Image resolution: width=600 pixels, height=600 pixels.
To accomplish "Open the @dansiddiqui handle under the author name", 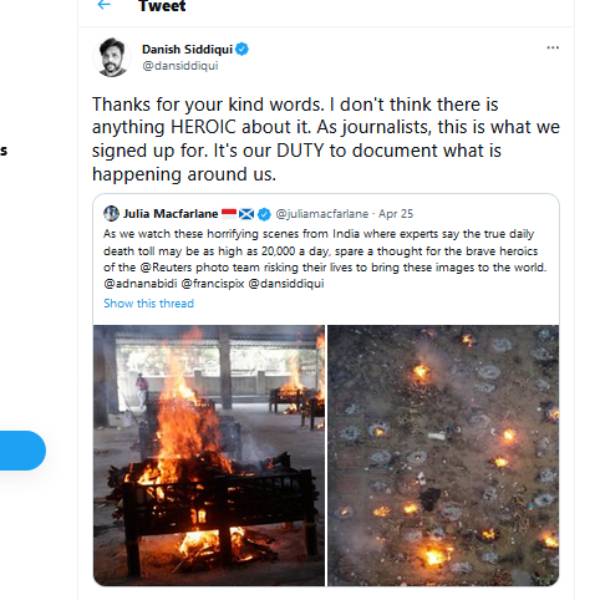I will coord(180,66).
